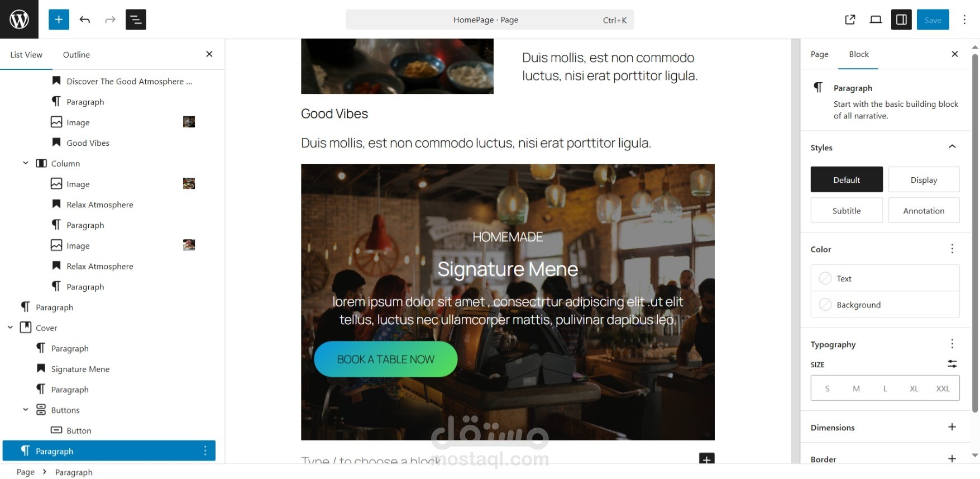Image resolution: width=980 pixels, height=479 pixels.
Task: Switch to the Page settings tab
Action: pos(819,54)
